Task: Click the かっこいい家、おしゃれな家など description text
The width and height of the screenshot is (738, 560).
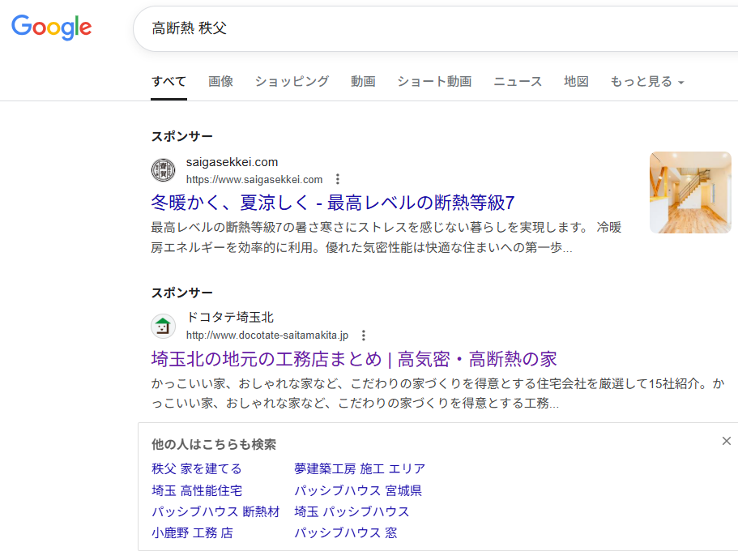Action: coord(437,393)
